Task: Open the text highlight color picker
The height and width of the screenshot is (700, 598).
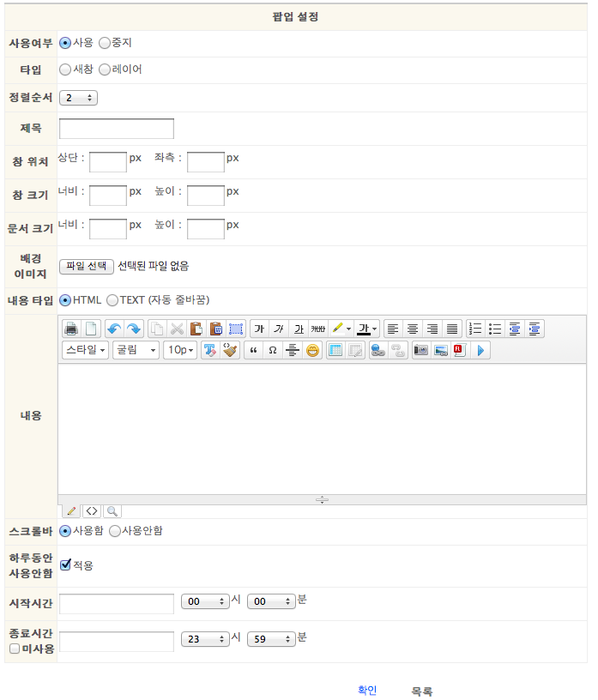Action: point(342,329)
